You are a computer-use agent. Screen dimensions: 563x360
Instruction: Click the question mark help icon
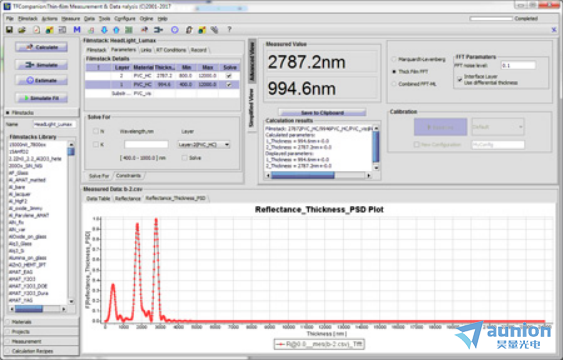point(229,30)
